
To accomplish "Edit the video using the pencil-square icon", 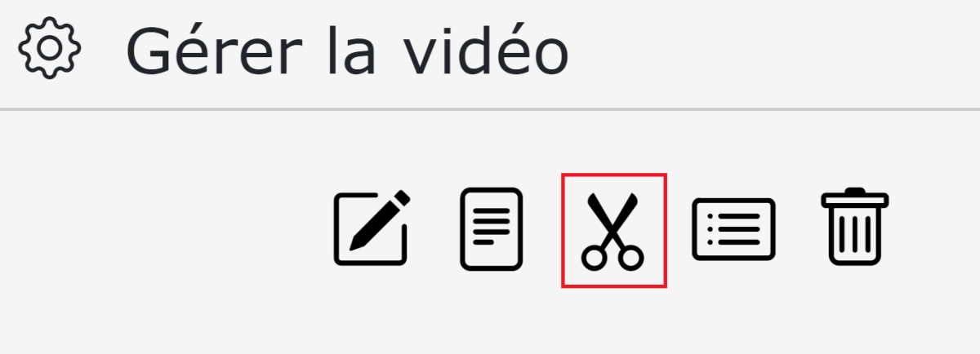I will (372, 228).
